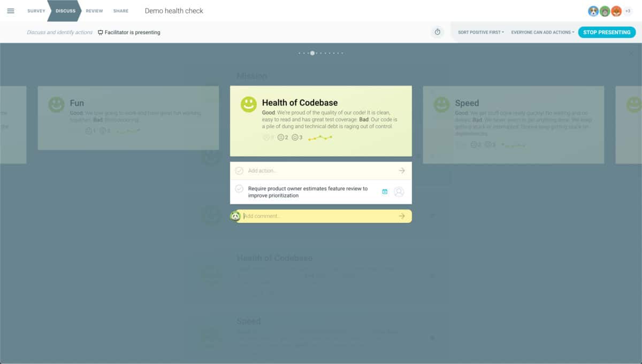
Task: Set due date with the calendar icon
Action: [x=385, y=192]
